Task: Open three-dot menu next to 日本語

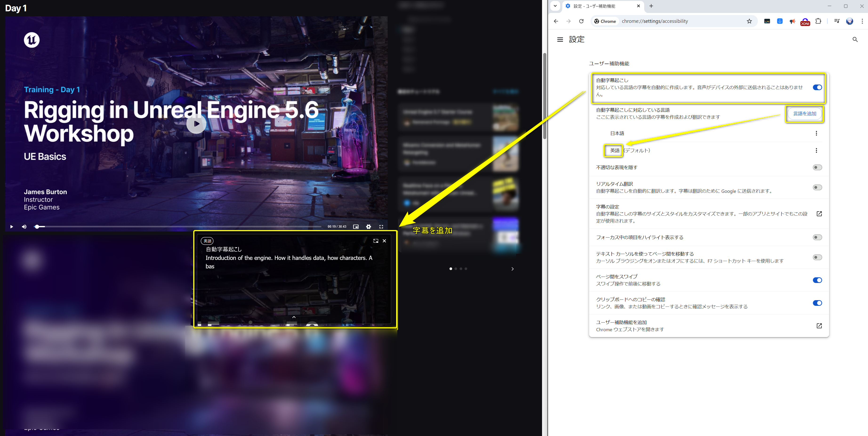Action: pyautogui.click(x=816, y=133)
